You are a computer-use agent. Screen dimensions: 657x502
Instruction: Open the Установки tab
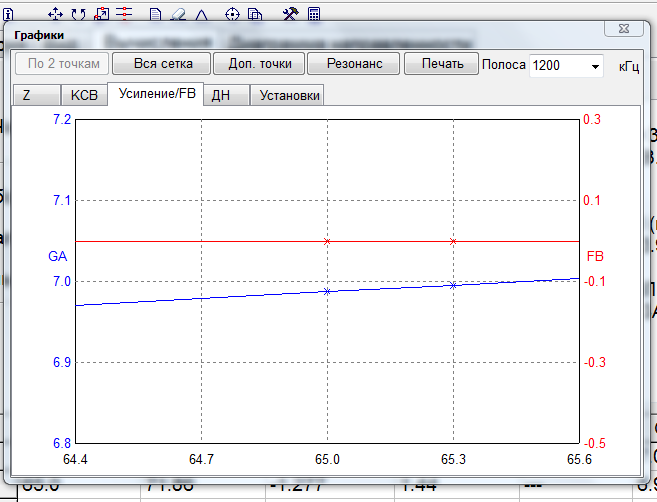point(287,95)
